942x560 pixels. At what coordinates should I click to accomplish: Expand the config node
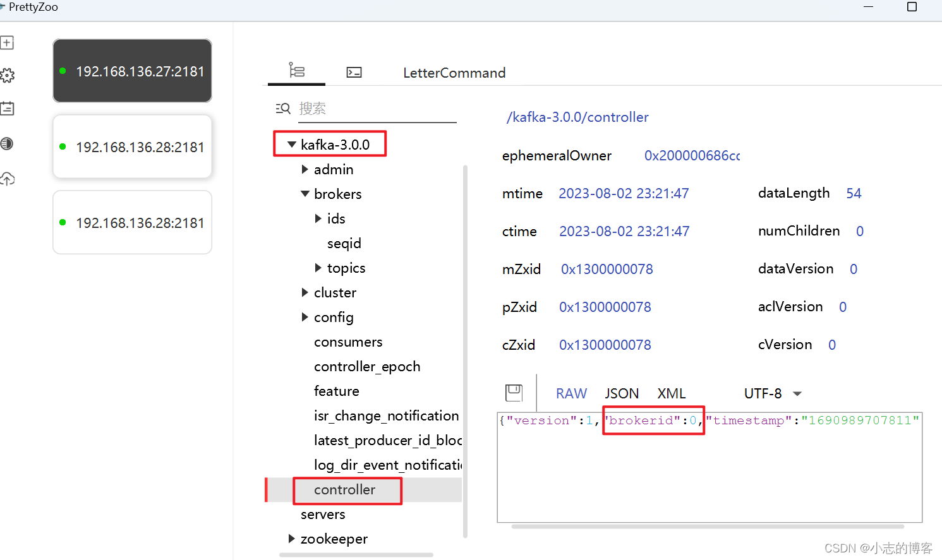pos(305,317)
